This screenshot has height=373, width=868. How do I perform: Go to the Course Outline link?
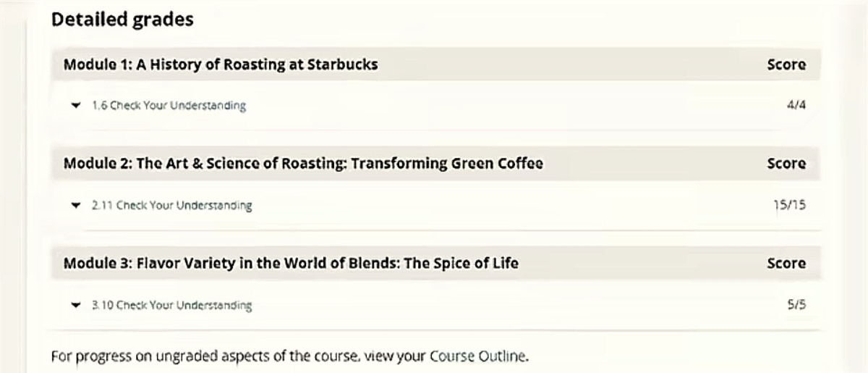[477, 356]
